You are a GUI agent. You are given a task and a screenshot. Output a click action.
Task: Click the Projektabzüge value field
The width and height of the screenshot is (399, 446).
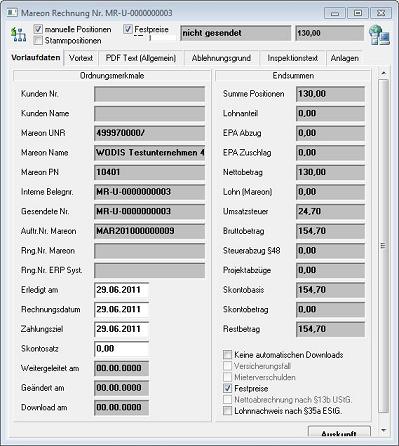(x=330, y=270)
